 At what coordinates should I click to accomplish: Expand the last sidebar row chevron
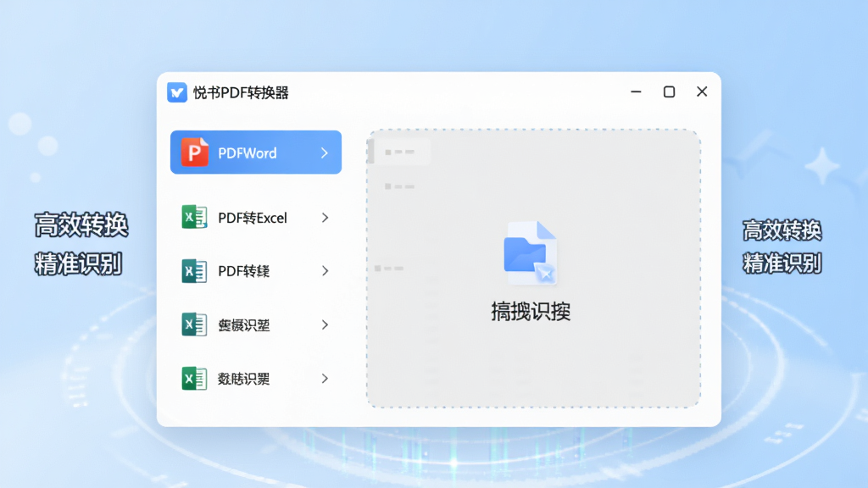(325, 379)
